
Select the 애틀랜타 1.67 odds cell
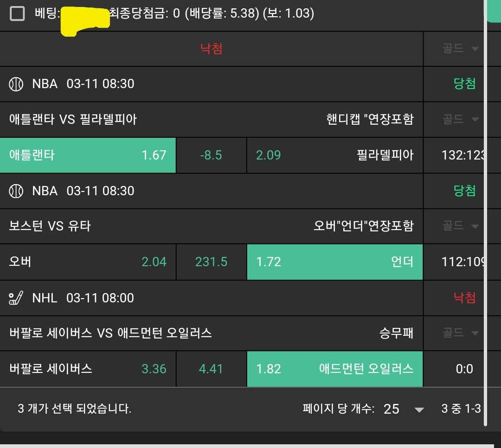pos(88,155)
